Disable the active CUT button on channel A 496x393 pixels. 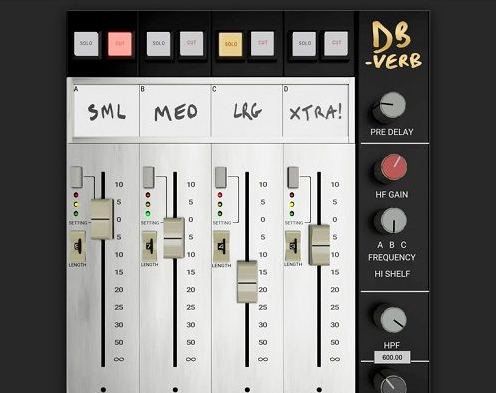coord(120,44)
